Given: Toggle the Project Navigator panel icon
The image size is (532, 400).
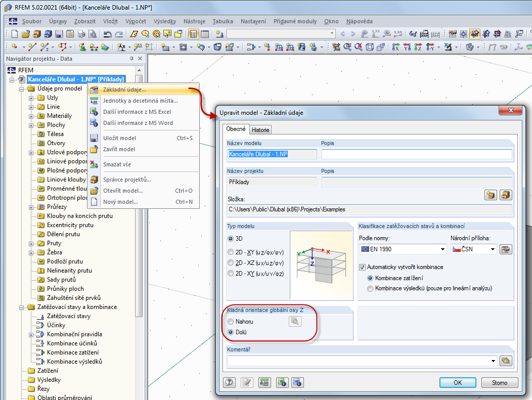Looking at the screenshot, I should (193, 34).
